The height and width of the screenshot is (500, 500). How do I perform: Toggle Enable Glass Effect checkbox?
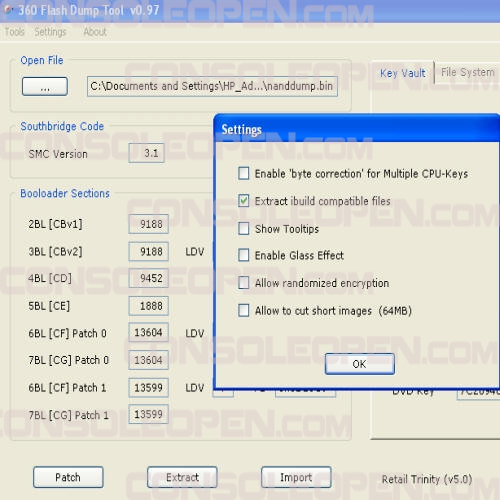[244, 255]
